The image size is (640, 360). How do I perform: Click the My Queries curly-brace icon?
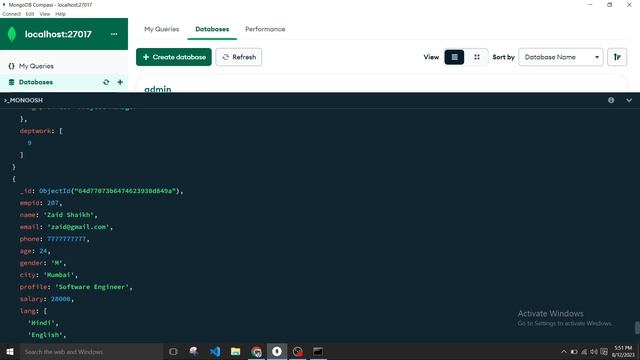click(x=11, y=66)
